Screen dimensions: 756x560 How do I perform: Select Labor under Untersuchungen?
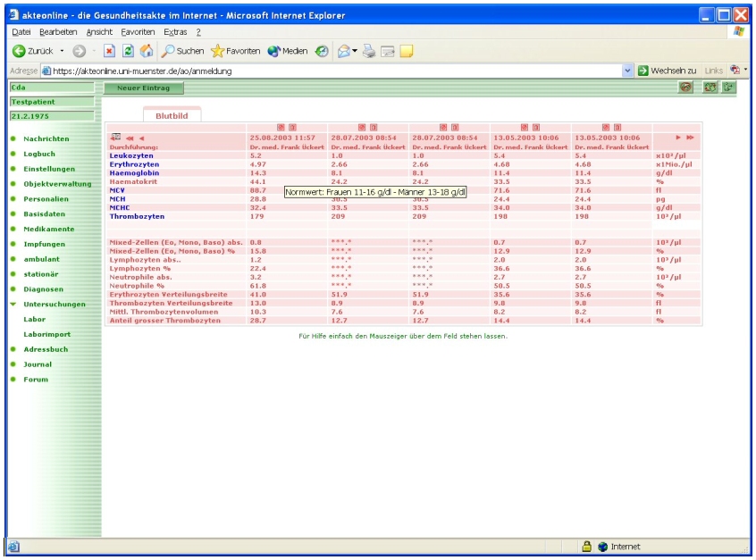click(34, 319)
